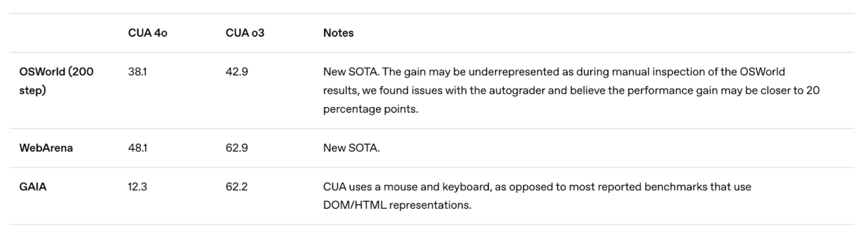Click the CUA o3 column header

(245, 33)
